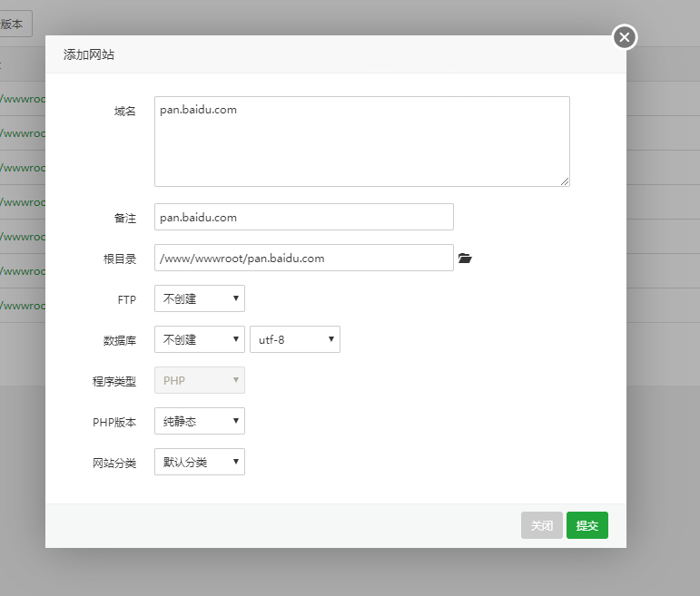Click the PHP版本 field label

114,422
